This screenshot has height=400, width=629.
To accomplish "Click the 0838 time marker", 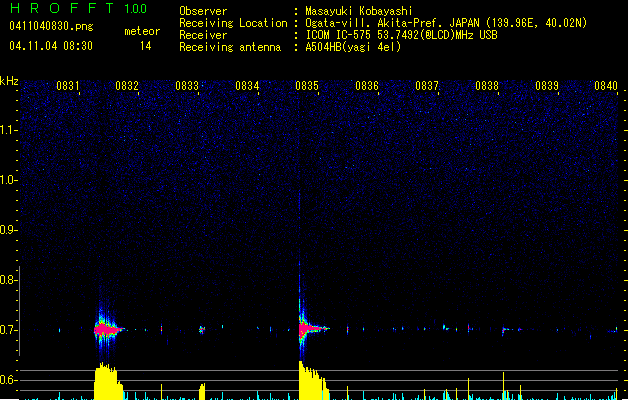I will [x=487, y=86].
